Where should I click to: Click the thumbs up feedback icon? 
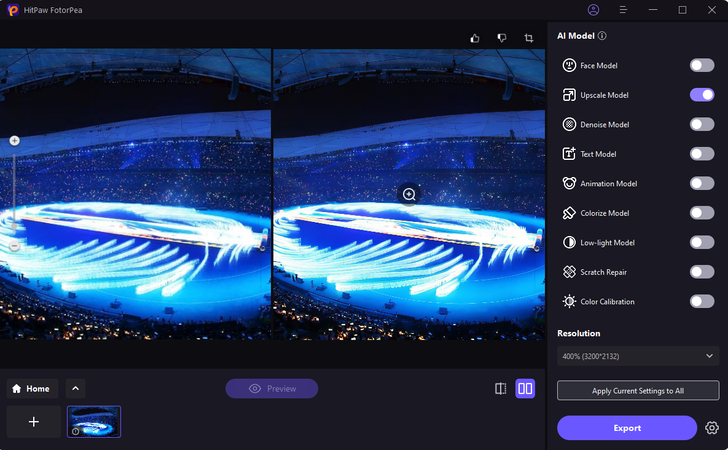pyautogui.click(x=476, y=38)
